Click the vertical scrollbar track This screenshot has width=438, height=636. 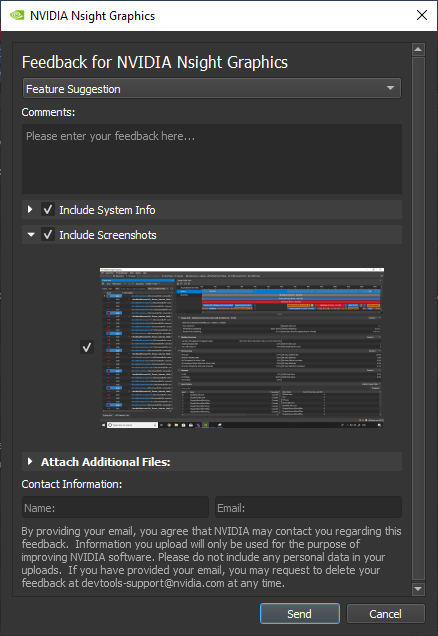pyautogui.click(x=418, y=319)
